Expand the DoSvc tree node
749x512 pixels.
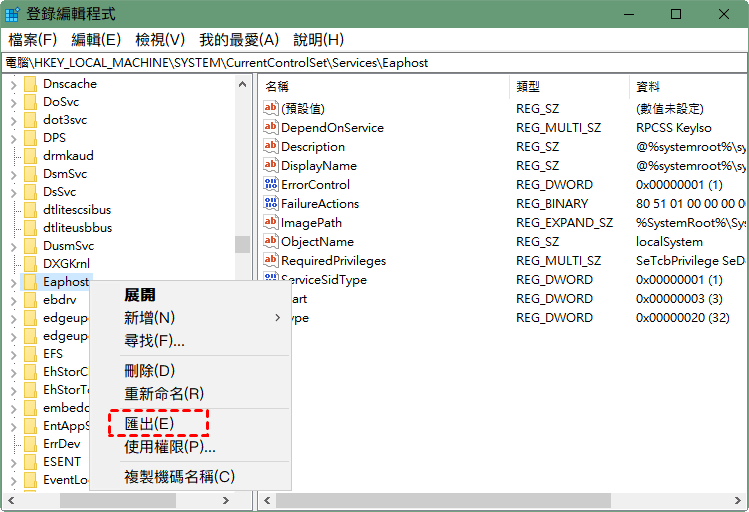coord(13,103)
